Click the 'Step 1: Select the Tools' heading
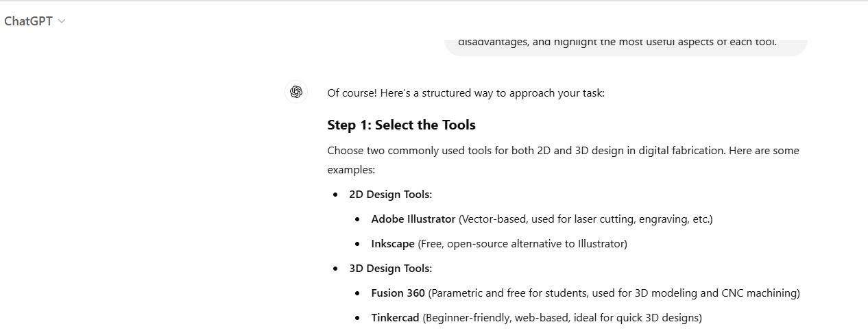Viewport: 868px width, 333px height. pos(401,125)
